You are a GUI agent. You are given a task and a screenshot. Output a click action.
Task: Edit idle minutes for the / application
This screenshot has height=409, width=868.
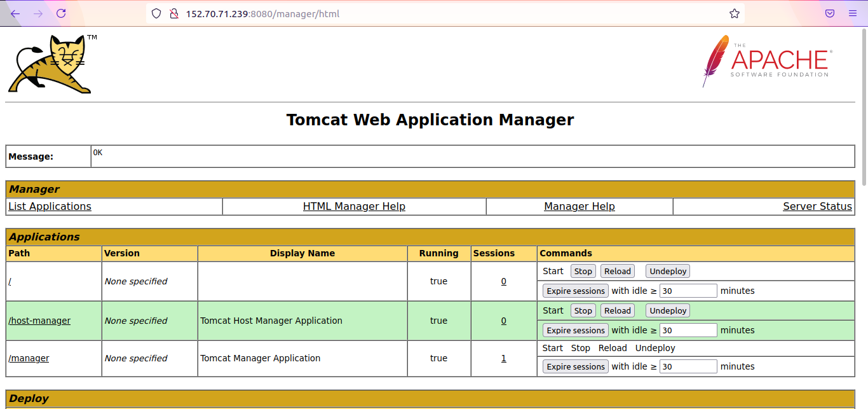688,291
